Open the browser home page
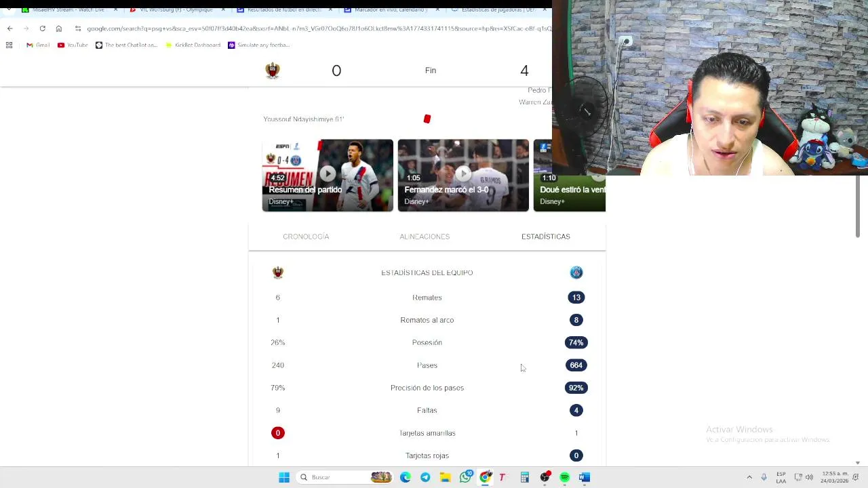The width and height of the screenshot is (868, 488). click(59, 28)
